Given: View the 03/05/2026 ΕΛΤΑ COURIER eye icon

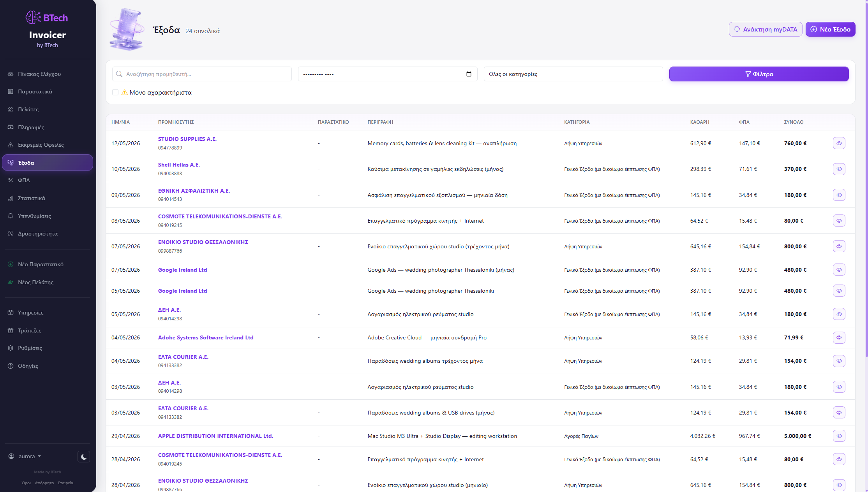Looking at the screenshot, I should (x=839, y=413).
